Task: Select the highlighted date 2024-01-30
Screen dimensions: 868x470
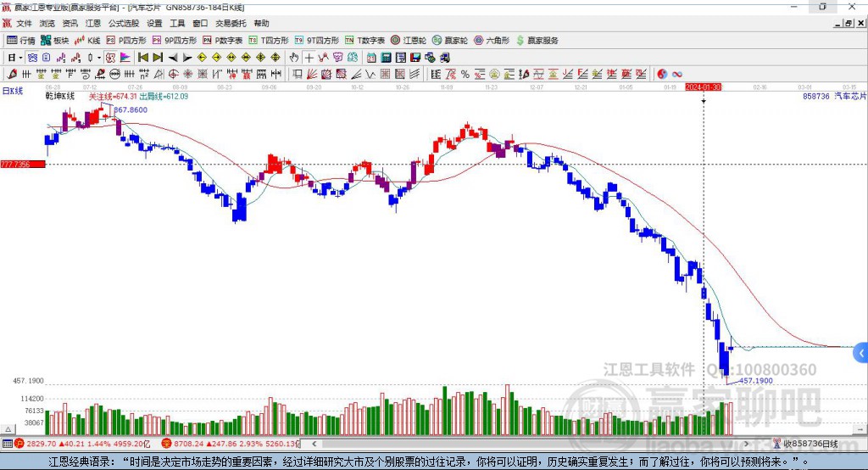Action: tap(703, 87)
